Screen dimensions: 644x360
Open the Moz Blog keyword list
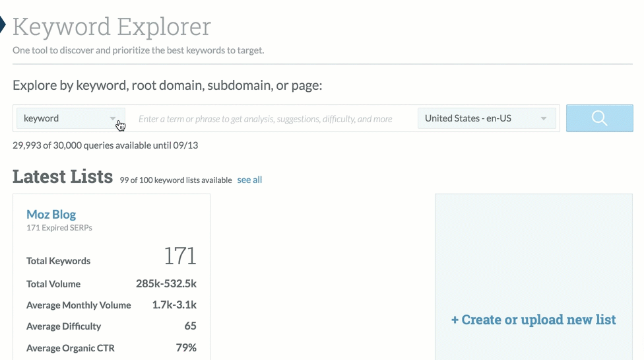[x=51, y=214]
